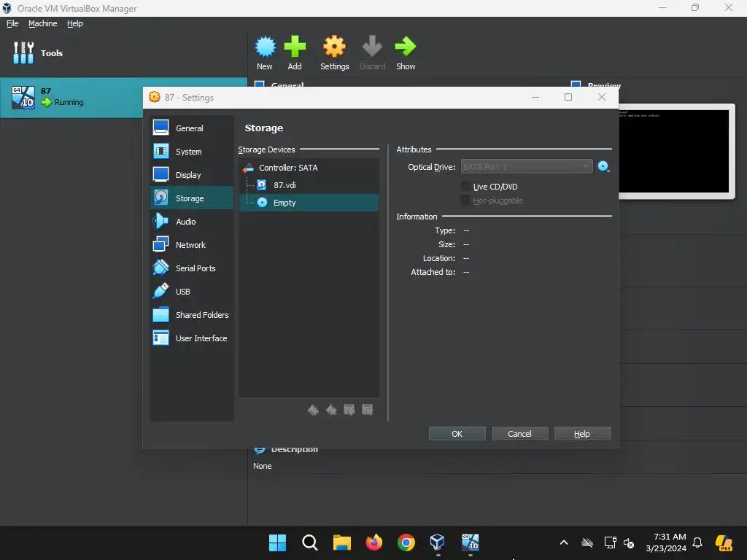Click the Cancel button in Settings dialog

(519, 434)
